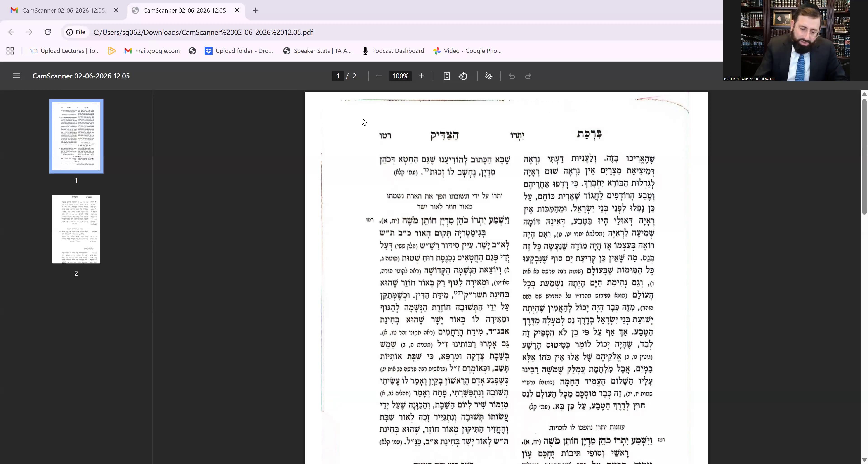The height and width of the screenshot is (464, 868).
Task: Click the browser forward arrow
Action: click(x=29, y=32)
